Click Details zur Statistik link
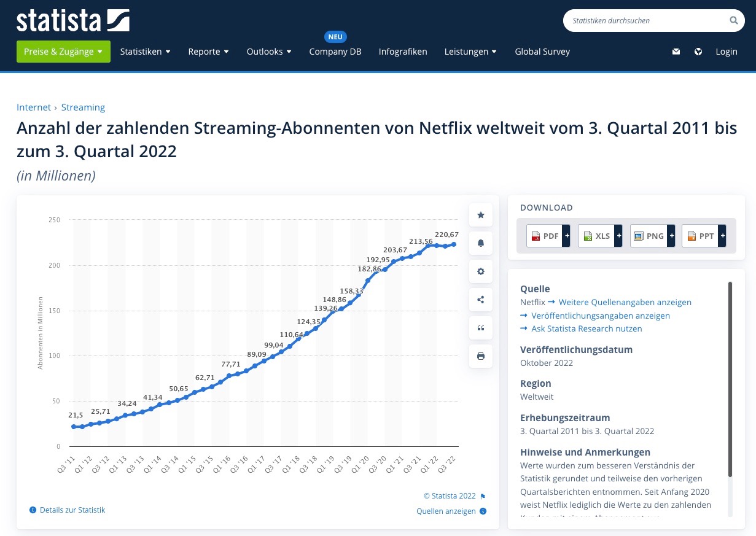756x536 pixels. [x=72, y=510]
